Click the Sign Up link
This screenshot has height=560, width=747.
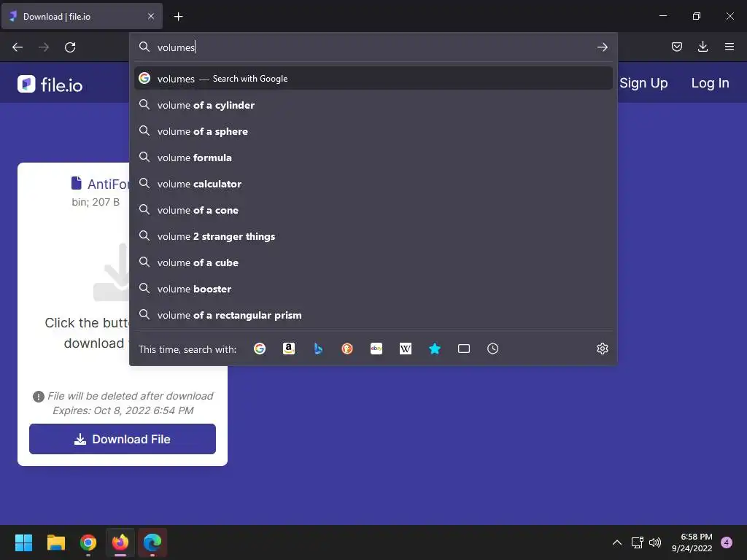point(643,83)
